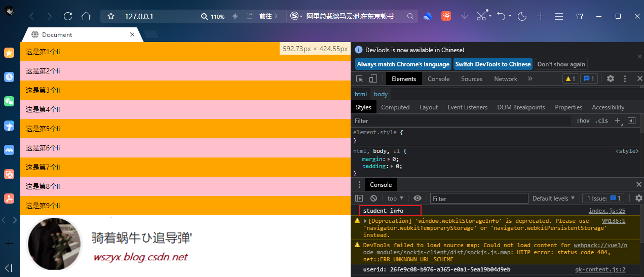
Task: Switch to the Elements panel tab
Action: pos(404,78)
